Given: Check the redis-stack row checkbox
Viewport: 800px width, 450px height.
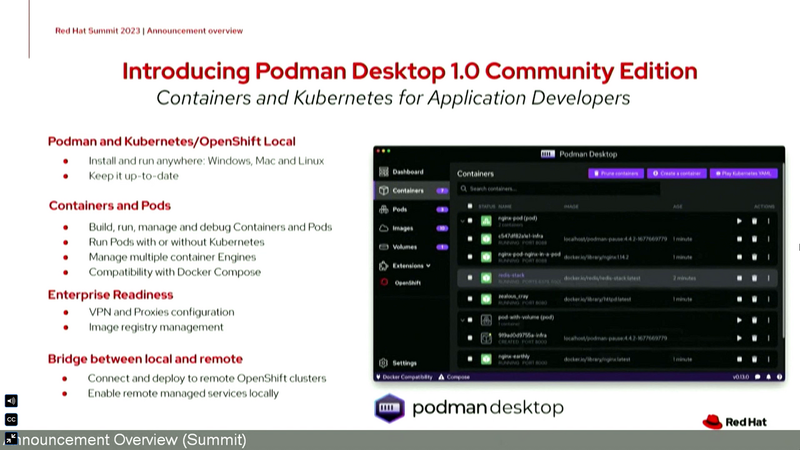Looking at the screenshot, I should (470, 278).
